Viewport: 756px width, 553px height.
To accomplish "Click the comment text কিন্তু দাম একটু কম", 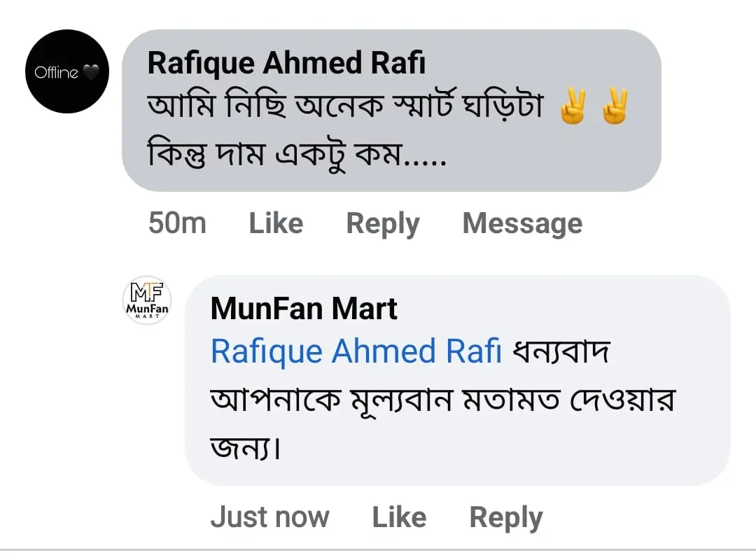I will click(297, 154).
